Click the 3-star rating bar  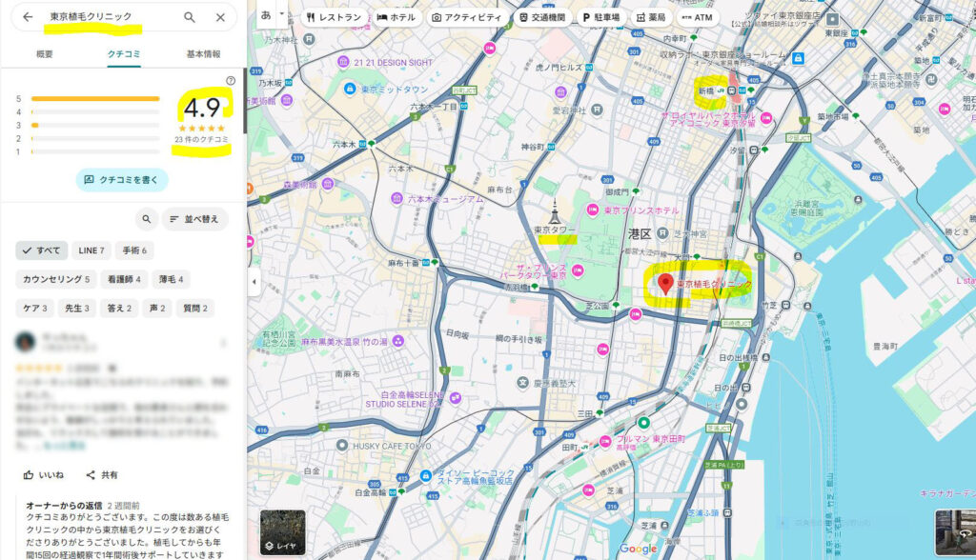point(95,125)
